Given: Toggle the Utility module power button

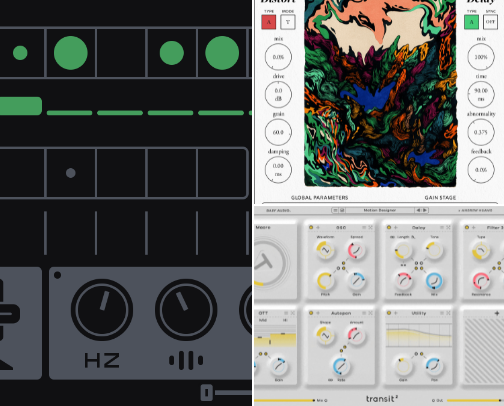Looking at the screenshot, I should click(389, 313).
